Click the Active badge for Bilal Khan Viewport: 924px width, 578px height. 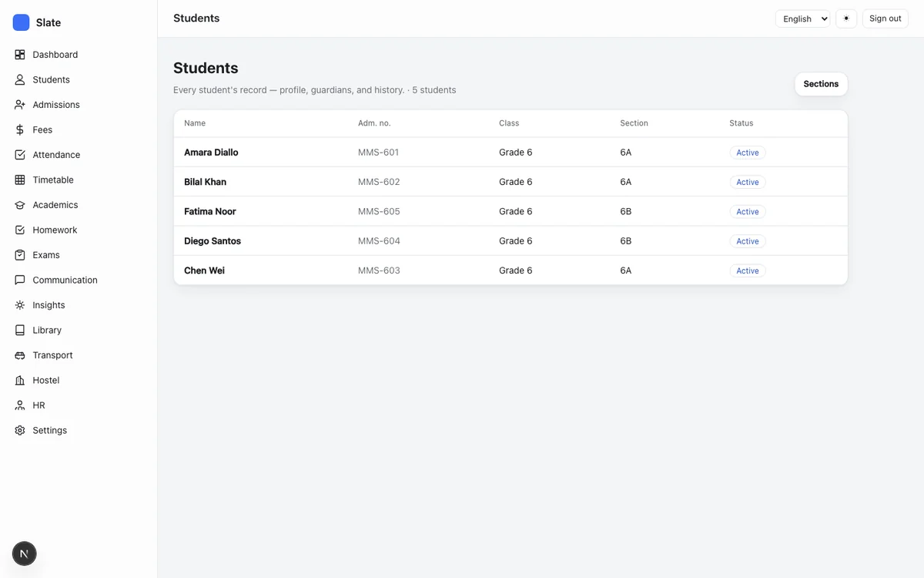click(748, 182)
